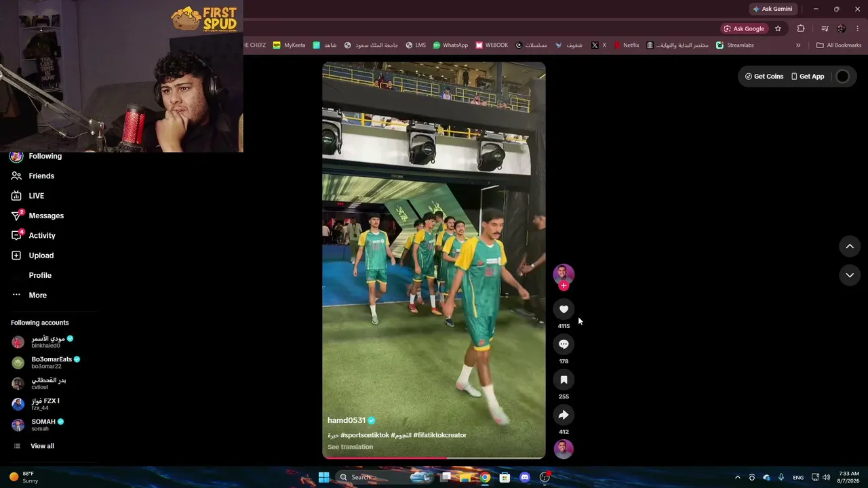
Task: Open the #fifatiktokcreator hashtag
Action: [440, 435]
